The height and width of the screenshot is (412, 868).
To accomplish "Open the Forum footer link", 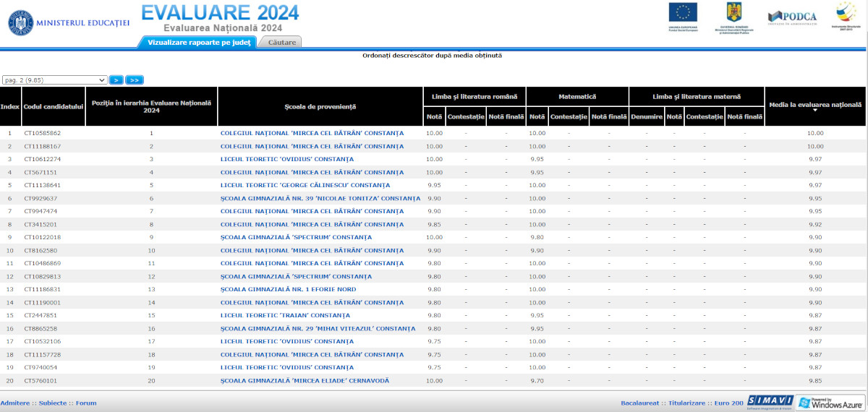I will tap(86, 403).
